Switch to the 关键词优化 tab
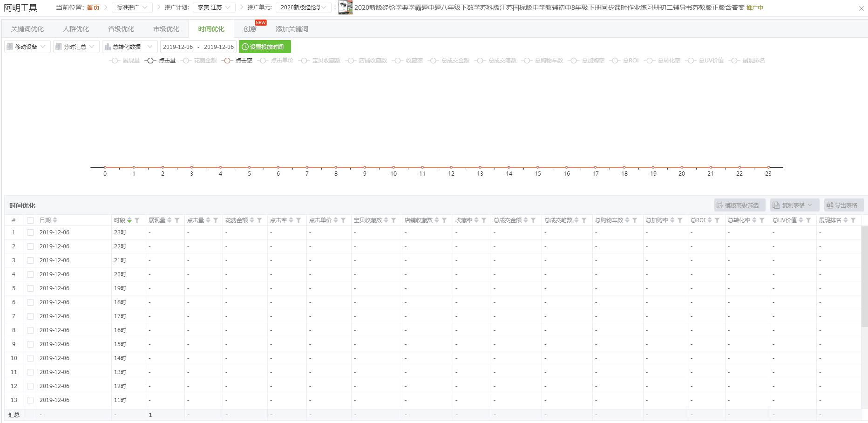Viewport: 868px width, 423px height. coord(27,29)
